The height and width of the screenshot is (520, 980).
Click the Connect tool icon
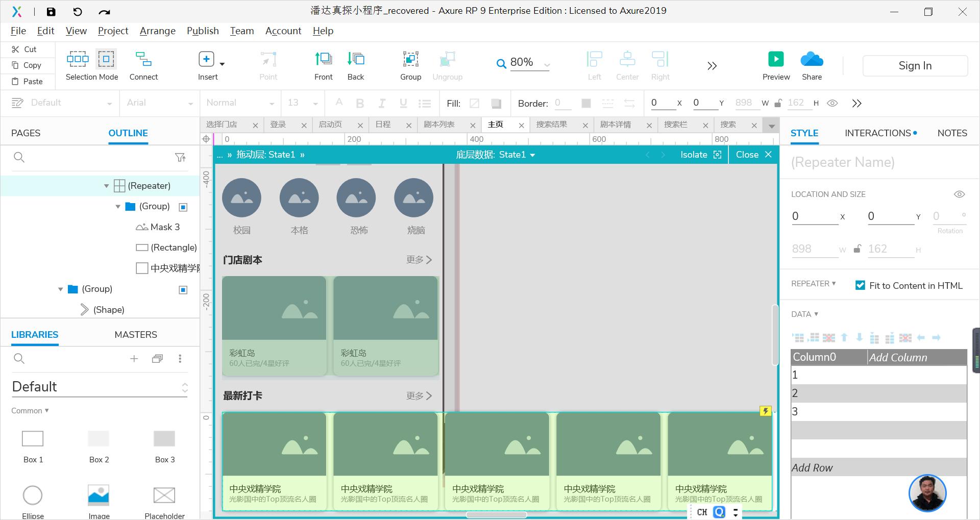[143, 59]
